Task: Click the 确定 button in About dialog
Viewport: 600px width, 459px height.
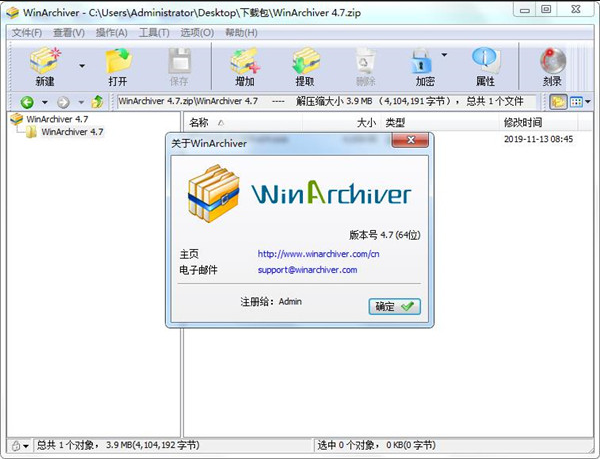Action: pyautogui.click(x=395, y=307)
